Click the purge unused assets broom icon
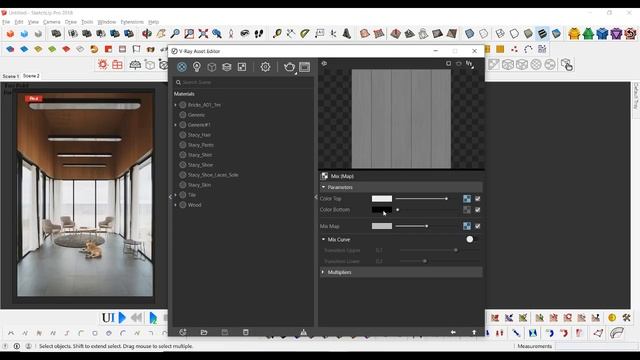The height and width of the screenshot is (360, 640). pos(303,332)
